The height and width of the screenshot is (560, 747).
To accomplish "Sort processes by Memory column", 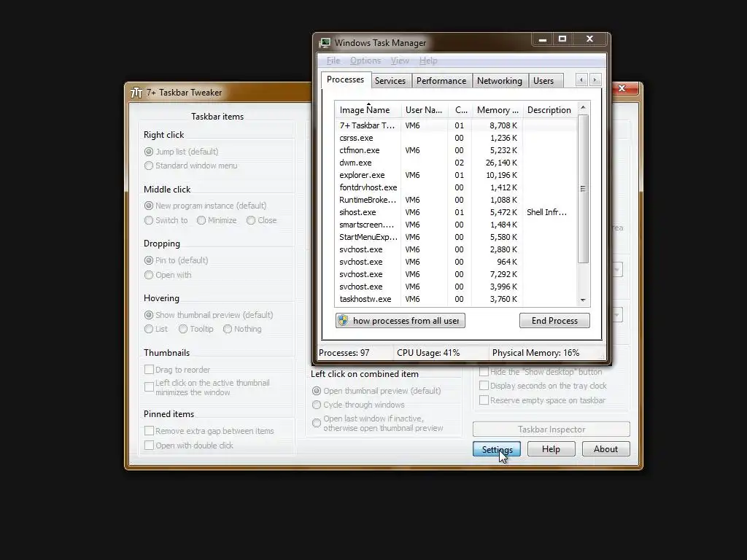I will (x=498, y=110).
